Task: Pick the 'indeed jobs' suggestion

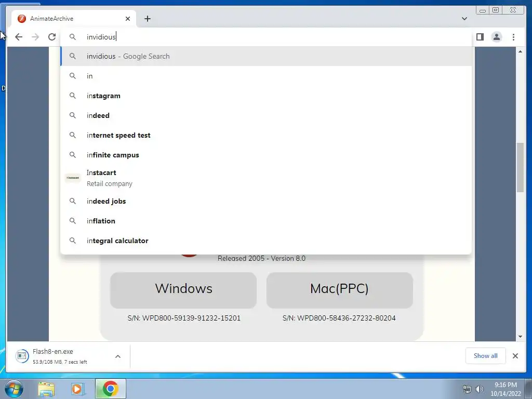Action: coord(266,201)
